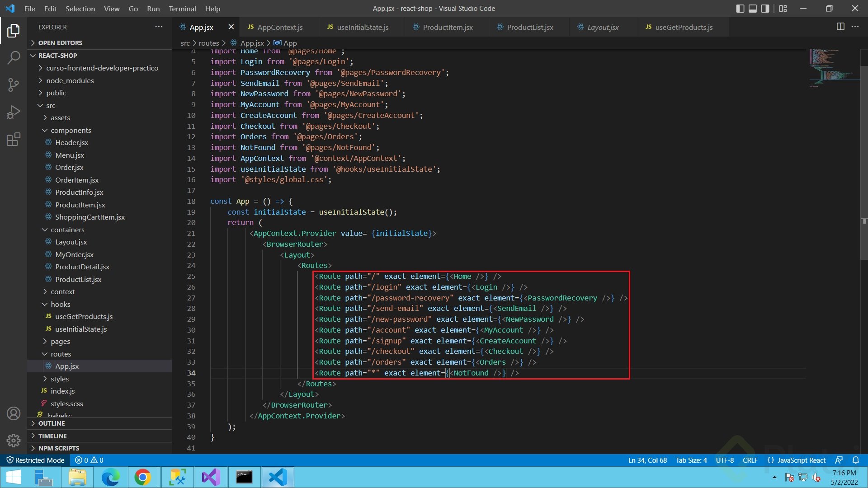Image resolution: width=868 pixels, height=488 pixels.
Task: Open the Search view in activity bar
Action: tap(14, 57)
